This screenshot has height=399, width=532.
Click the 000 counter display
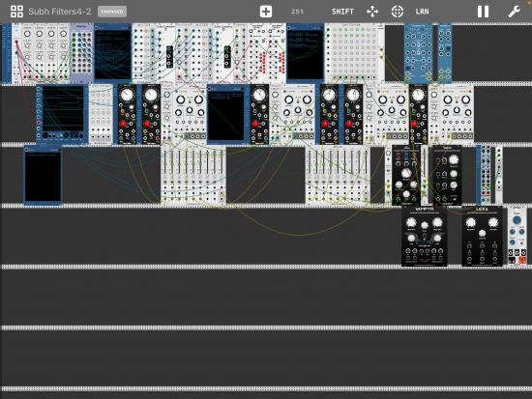[x=517, y=252]
